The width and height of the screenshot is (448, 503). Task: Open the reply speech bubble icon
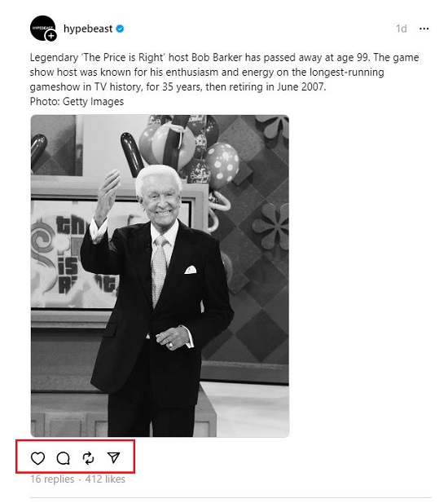pos(64,458)
